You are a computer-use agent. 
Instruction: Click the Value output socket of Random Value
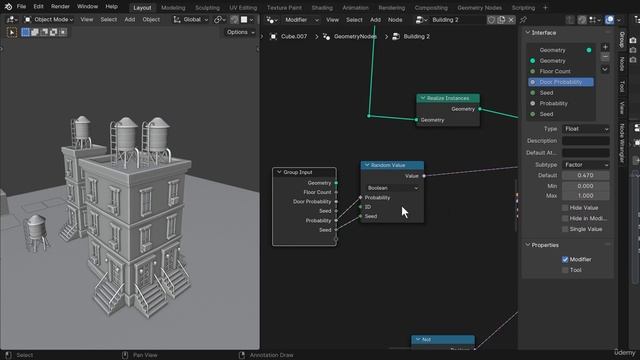[424, 176]
